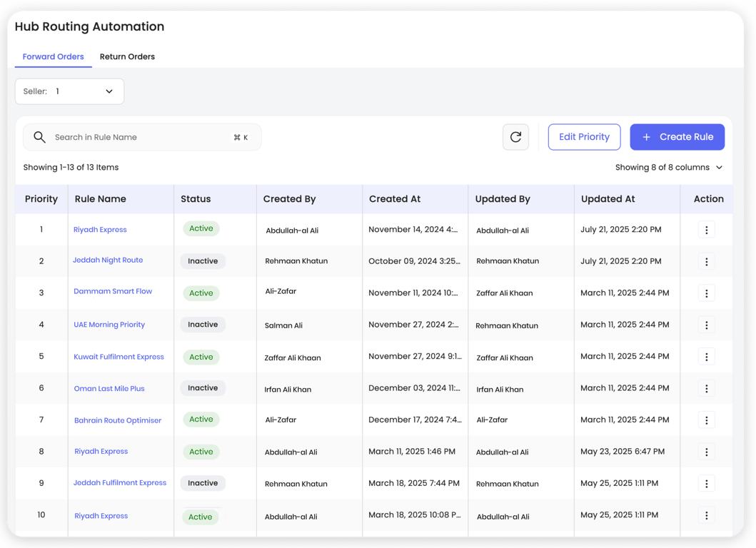Open the Jeddah Night Route rule
Image resolution: width=756 pixels, height=548 pixels.
click(x=108, y=260)
